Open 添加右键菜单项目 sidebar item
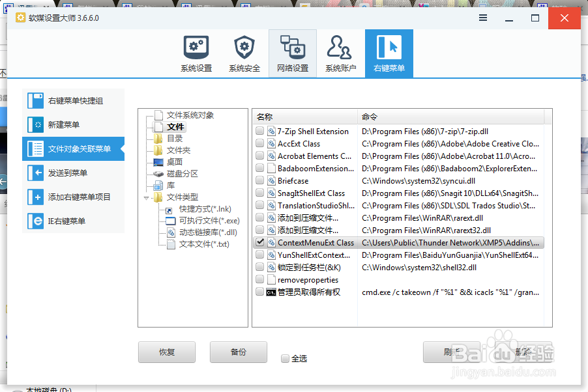This screenshot has height=392, width=588. [73, 197]
